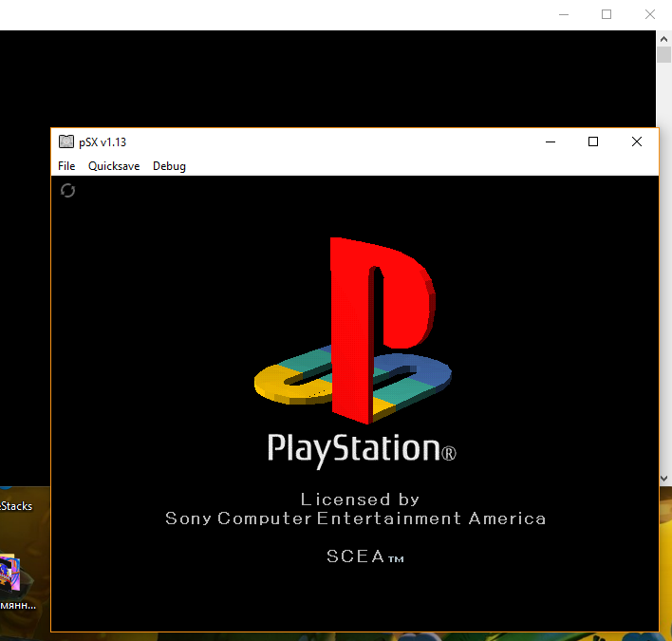
Task: Click the "Licensed by" text
Action: tap(360, 500)
